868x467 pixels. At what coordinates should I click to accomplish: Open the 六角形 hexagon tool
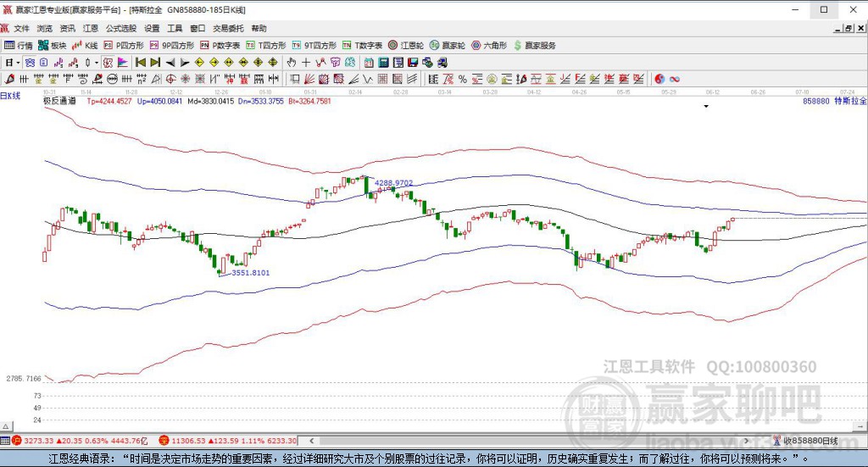click(x=489, y=46)
